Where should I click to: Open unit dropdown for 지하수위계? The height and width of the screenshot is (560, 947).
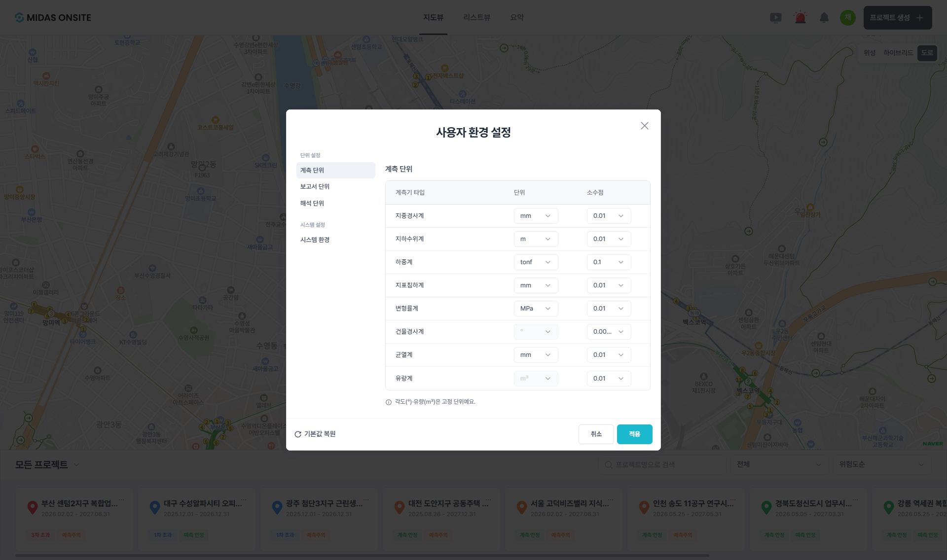(536, 239)
